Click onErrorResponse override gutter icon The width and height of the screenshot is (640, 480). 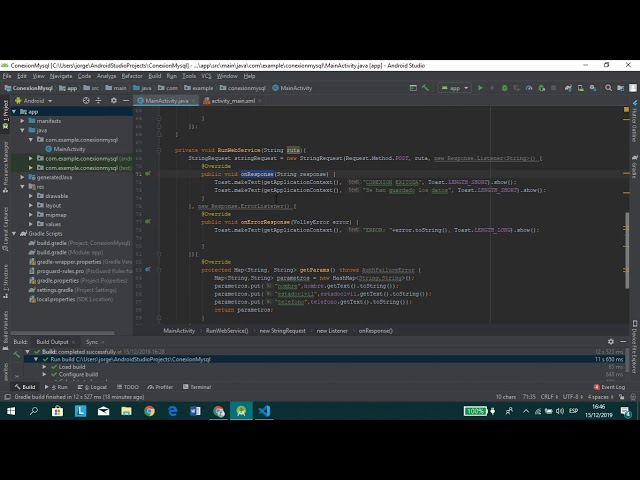tap(148, 222)
